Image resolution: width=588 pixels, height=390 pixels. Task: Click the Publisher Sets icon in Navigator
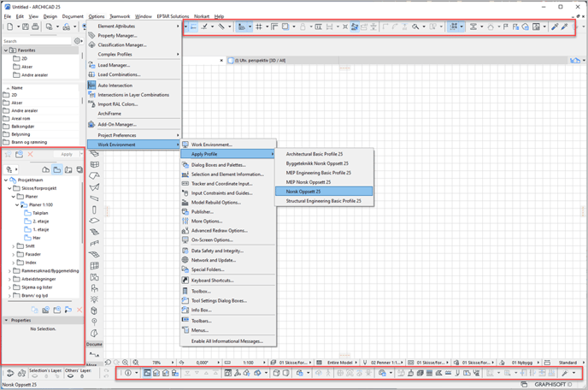(79, 169)
